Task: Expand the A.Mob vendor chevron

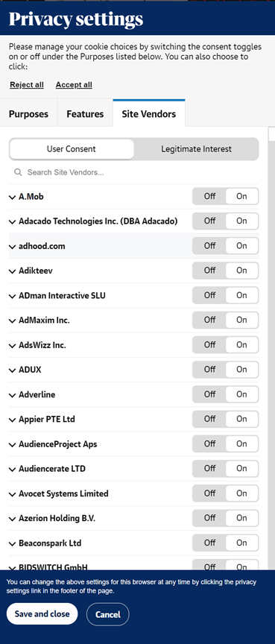Action: coord(13,197)
